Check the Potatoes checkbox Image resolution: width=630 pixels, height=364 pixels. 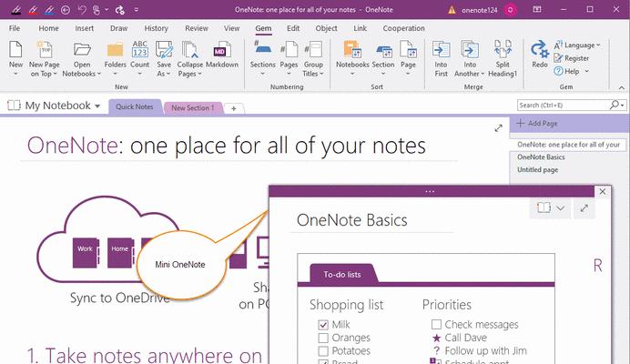pos(323,351)
